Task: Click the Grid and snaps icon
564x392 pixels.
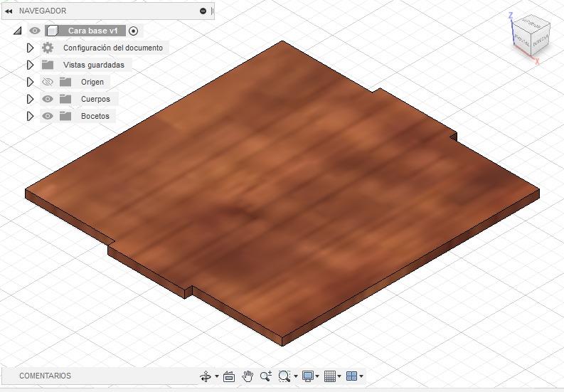Action: pos(330,376)
